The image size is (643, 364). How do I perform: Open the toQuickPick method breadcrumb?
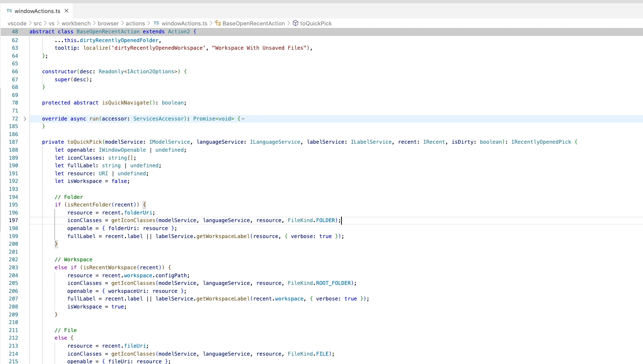(316, 23)
